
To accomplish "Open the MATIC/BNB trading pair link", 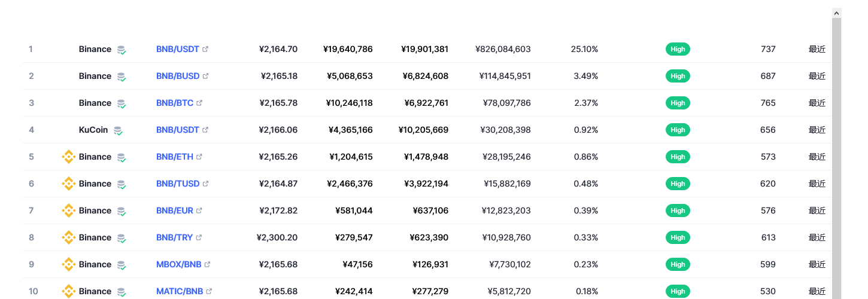I will pyautogui.click(x=180, y=291).
